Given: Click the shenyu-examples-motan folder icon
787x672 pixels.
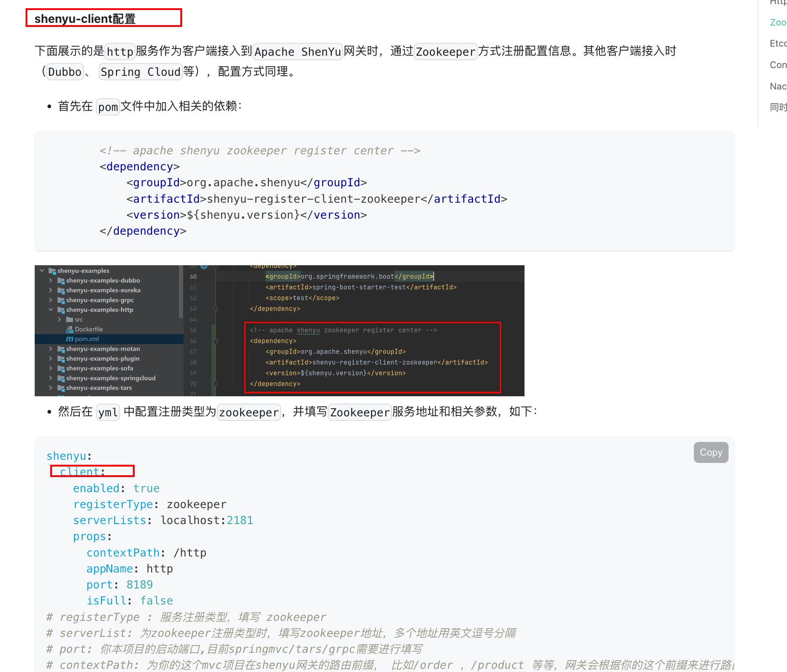Looking at the screenshot, I should [x=61, y=349].
